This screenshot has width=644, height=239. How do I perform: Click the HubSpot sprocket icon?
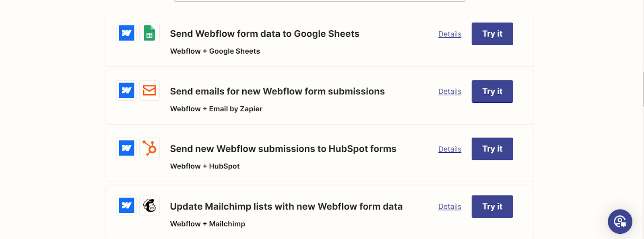tap(149, 148)
